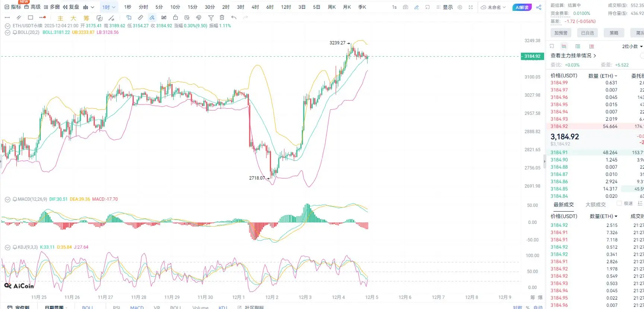Open more drawing tools dots icon
Screen dimensions: 644x309
tap(42, 18)
